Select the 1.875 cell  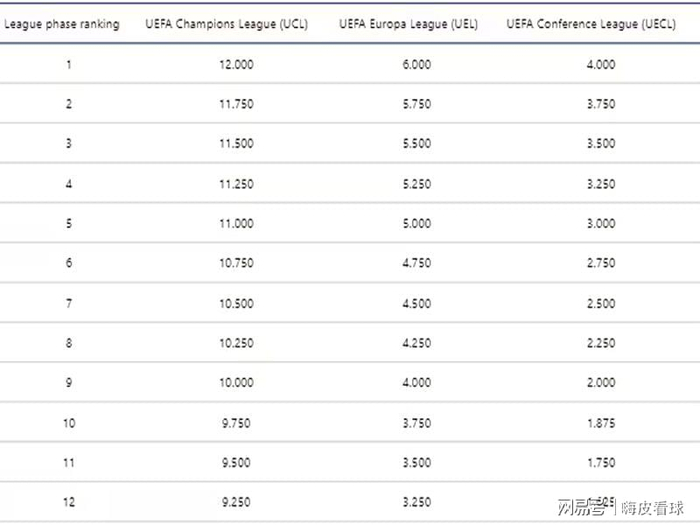[x=601, y=423]
